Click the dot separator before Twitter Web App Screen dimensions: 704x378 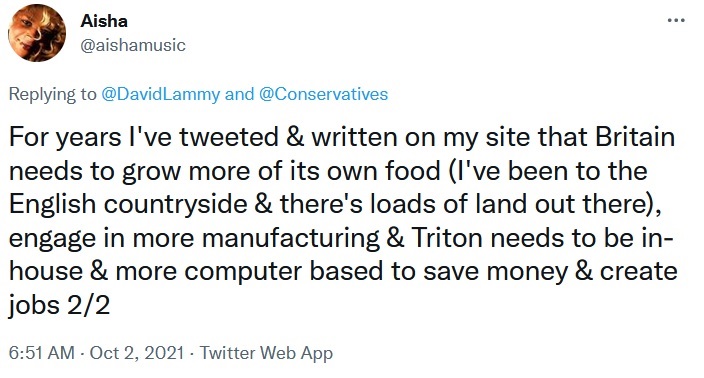coord(192,353)
